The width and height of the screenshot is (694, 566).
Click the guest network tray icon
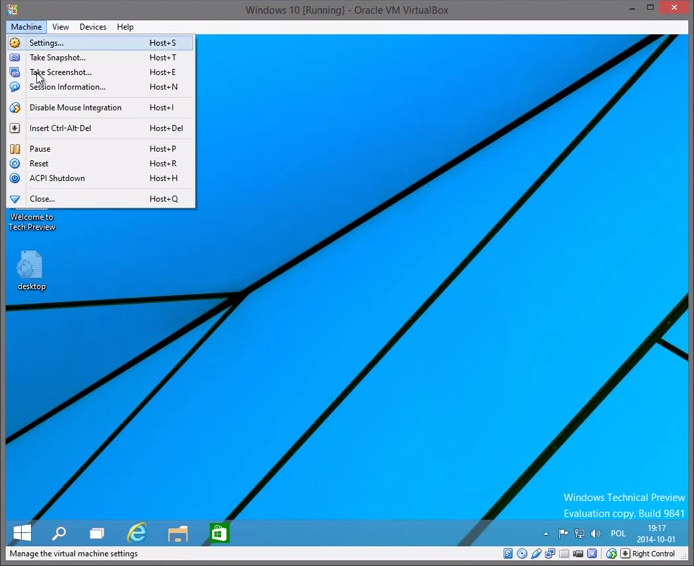pos(579,534)
